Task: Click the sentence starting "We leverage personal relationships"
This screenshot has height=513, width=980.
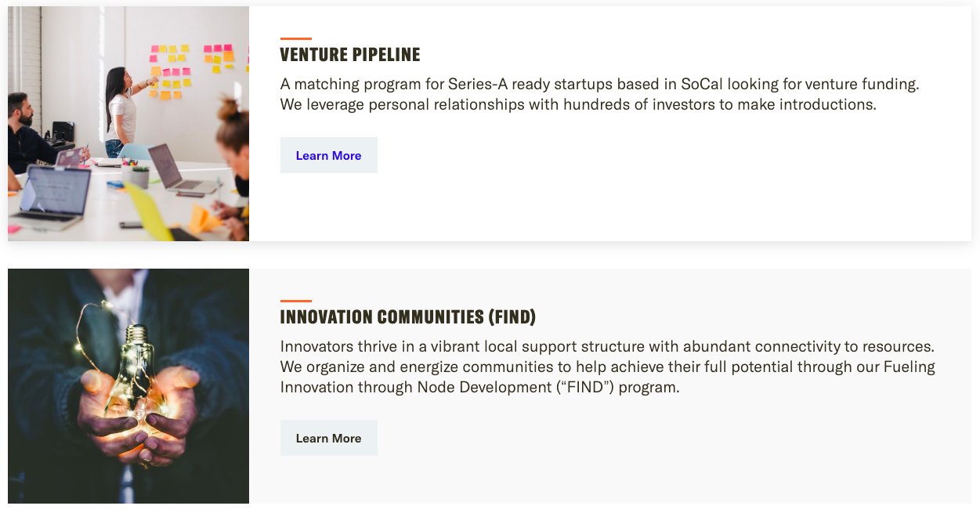Action: coord(578,104)
